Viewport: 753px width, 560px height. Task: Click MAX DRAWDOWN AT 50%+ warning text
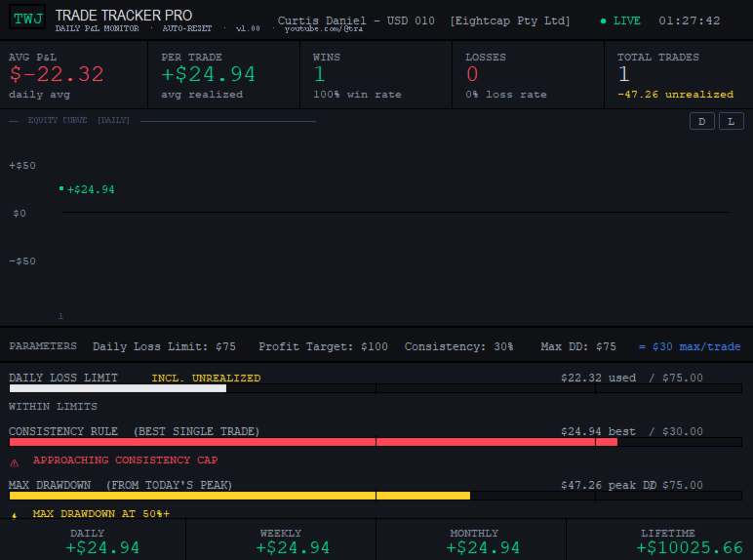pyautogui.click(x=100, y=514)
